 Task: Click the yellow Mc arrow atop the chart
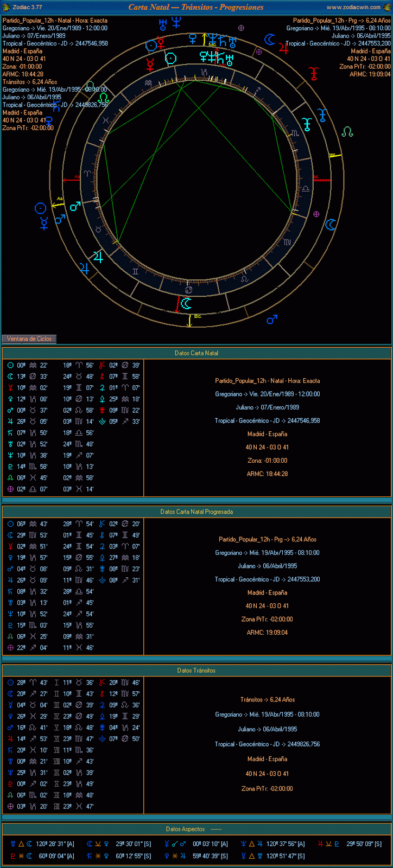point(205,39)
